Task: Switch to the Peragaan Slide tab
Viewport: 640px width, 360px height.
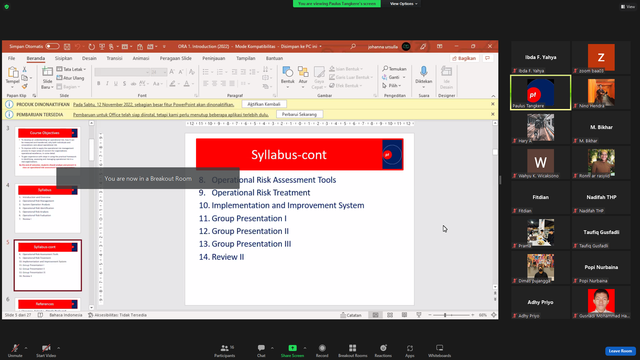Action: click(x=176, y=58)
